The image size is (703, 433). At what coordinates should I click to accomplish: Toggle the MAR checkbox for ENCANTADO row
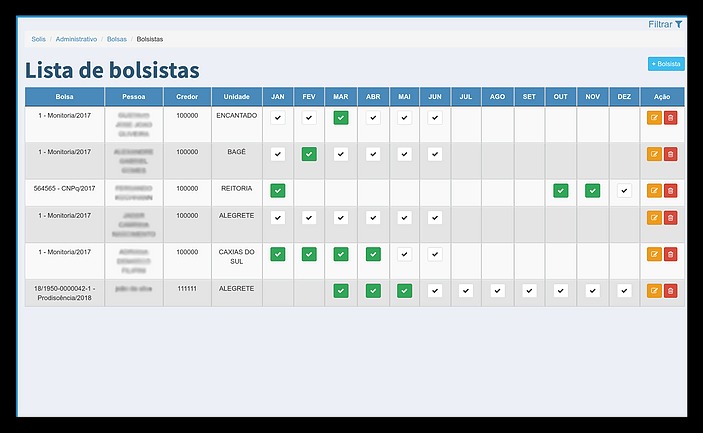[341, 118]
